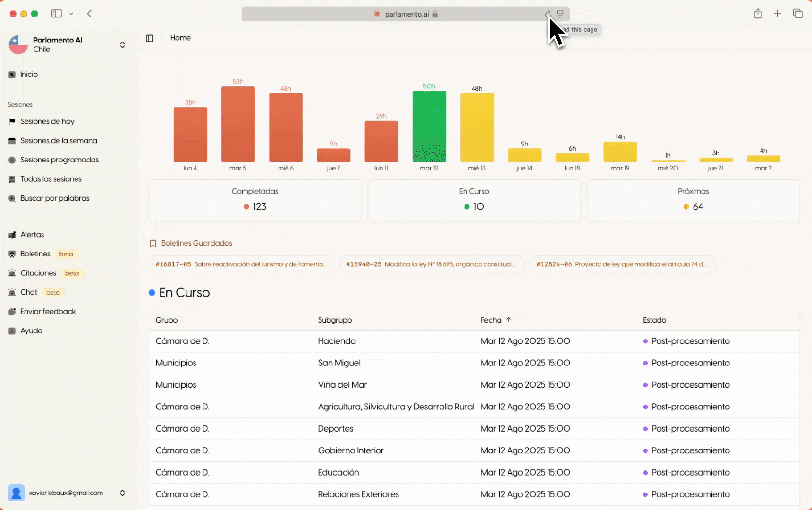
Task: Open saved bulletin #16817-05
Action: tap(241, 264)
